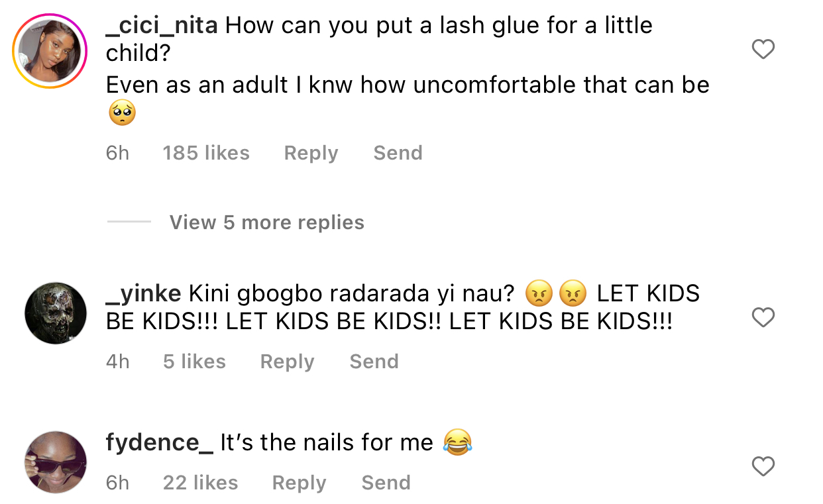Send fydence_'s comment to someone
Viewport: 823px width, 504px height.
coord(386,483)
